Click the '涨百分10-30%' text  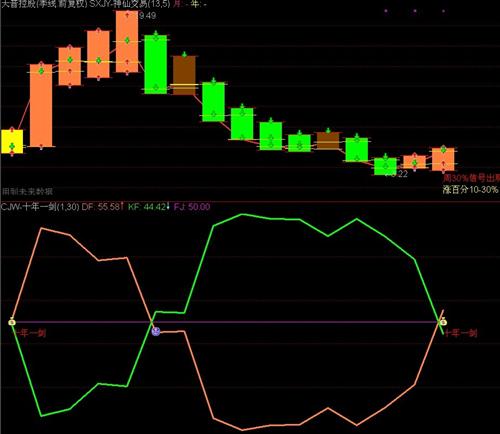click(470, 190)
